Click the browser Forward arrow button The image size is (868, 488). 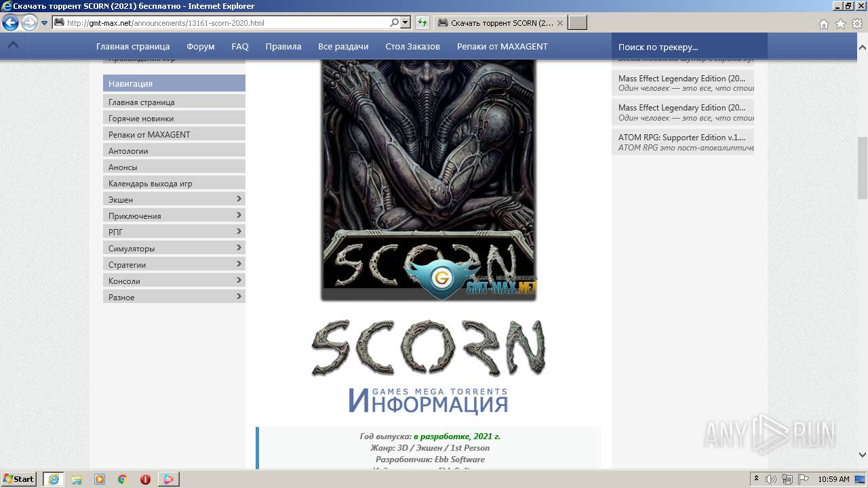(x=29, y=23)
